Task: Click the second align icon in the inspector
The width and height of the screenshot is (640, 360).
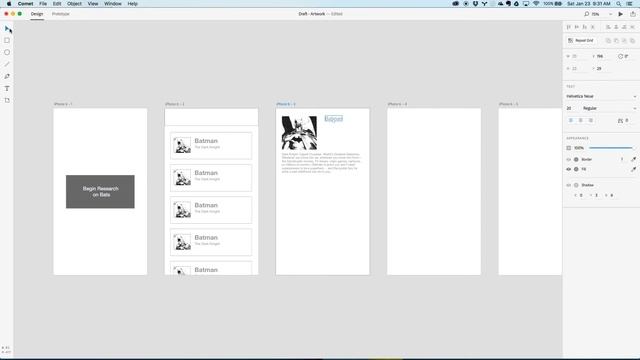Action: pyautogui.click(x=577, y=27)
